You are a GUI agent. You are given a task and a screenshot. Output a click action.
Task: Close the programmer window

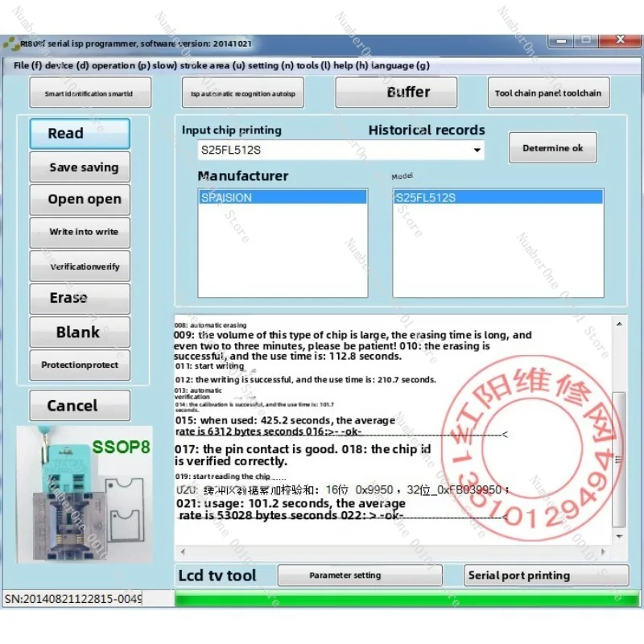620,39
